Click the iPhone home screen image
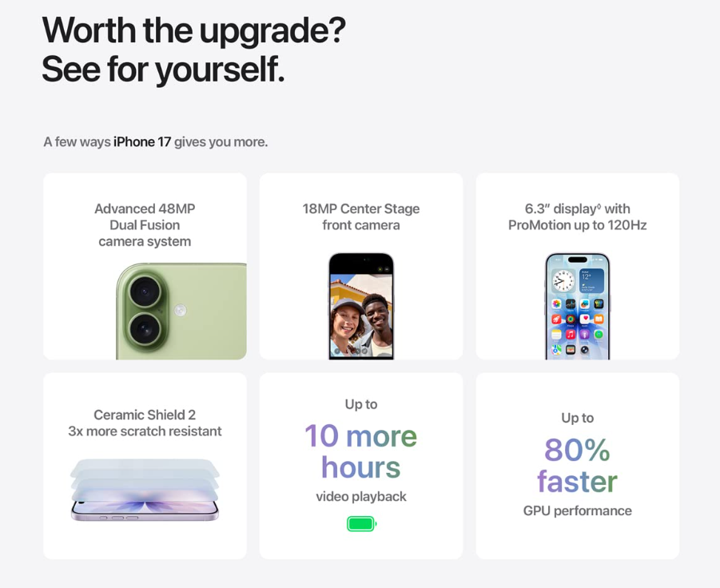The height and width of the screenshot is (588, 720). [x=577, y=306]
